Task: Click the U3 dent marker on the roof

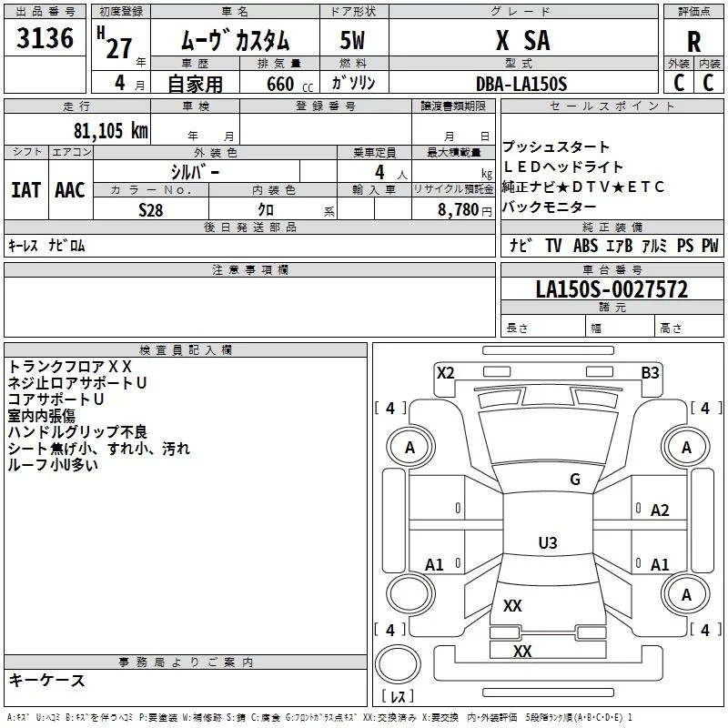Action: [x=547, y=543]
